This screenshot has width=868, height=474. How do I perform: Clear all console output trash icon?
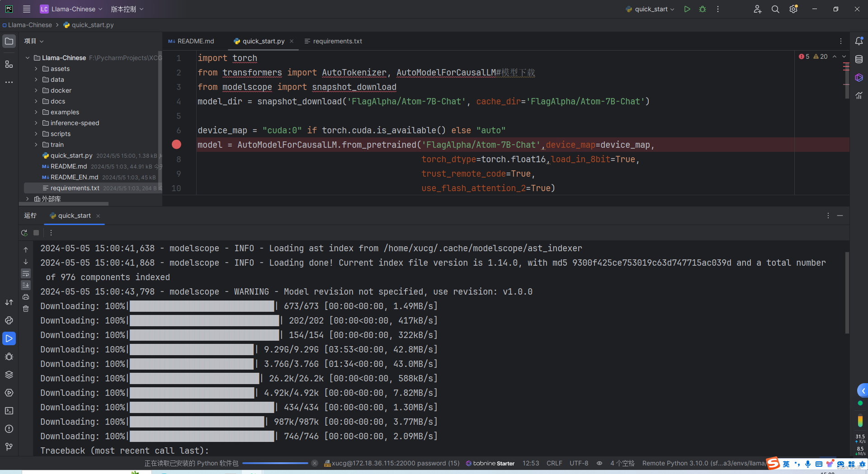pos(26,309)
